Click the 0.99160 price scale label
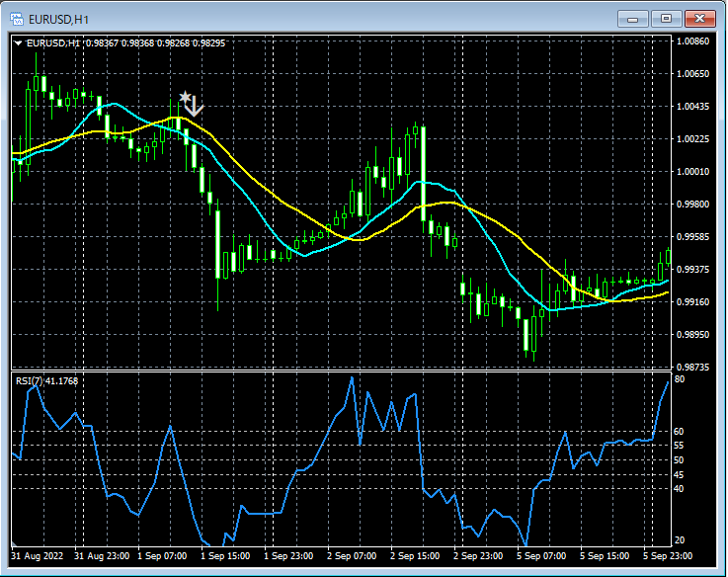 coord(692,302)
